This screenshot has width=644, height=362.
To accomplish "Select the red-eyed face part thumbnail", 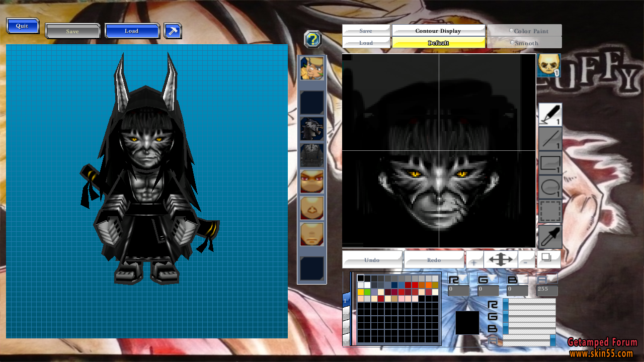I will click(x=312, y=182).
